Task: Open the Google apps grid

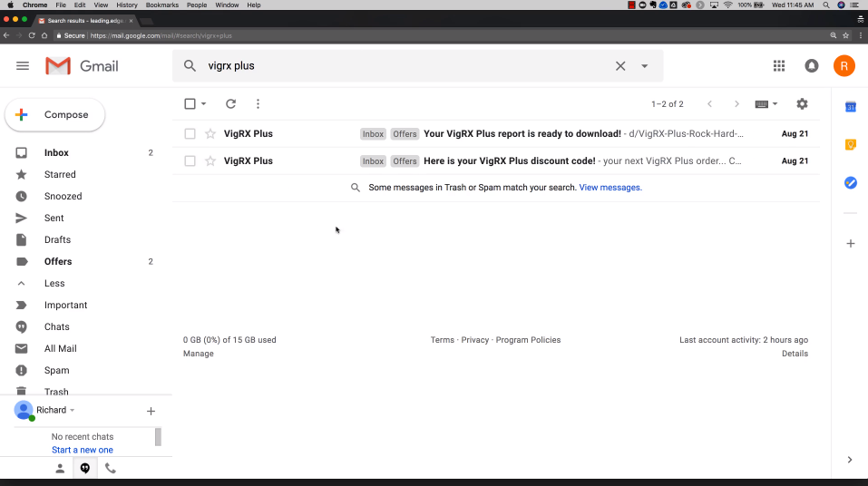Action: pos(779,66)
